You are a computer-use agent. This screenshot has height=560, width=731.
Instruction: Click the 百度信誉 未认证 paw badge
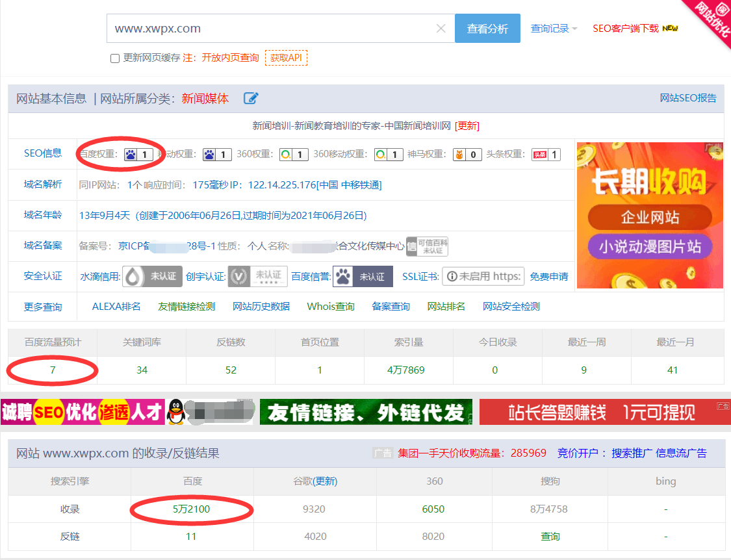tap(363, 277)
